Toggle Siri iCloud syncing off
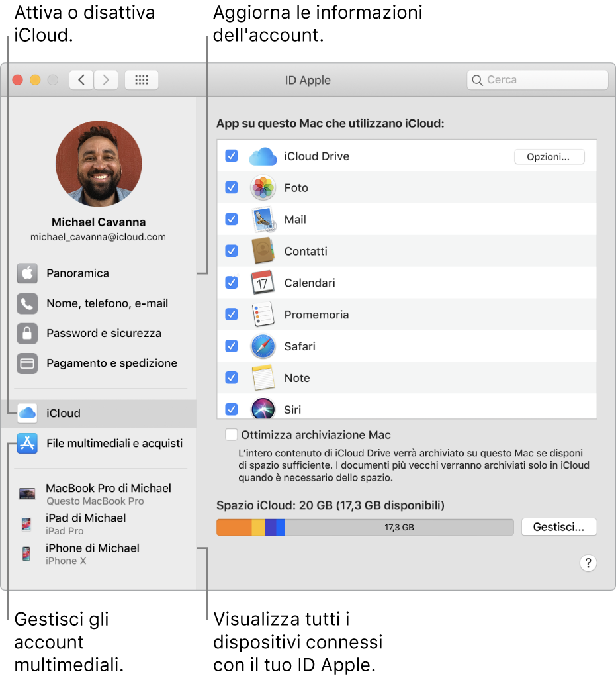Image resolution: width=616 pixels, height=678 pixels. click(x=232, y=409)
